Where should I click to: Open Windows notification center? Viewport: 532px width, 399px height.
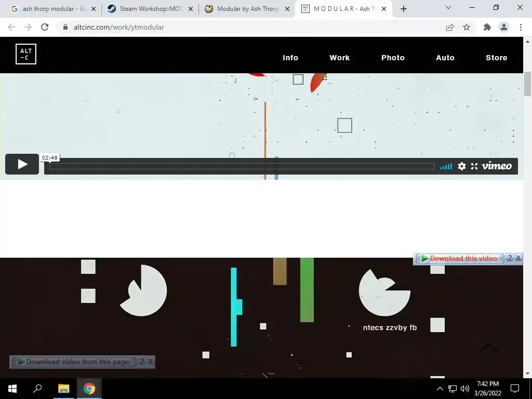tap(515, 389)
